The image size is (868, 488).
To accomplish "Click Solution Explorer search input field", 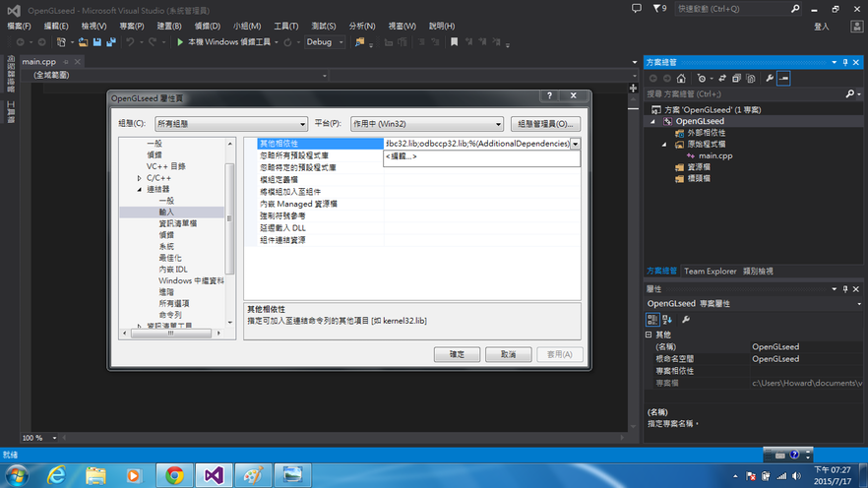I will [x=745, y=94].
